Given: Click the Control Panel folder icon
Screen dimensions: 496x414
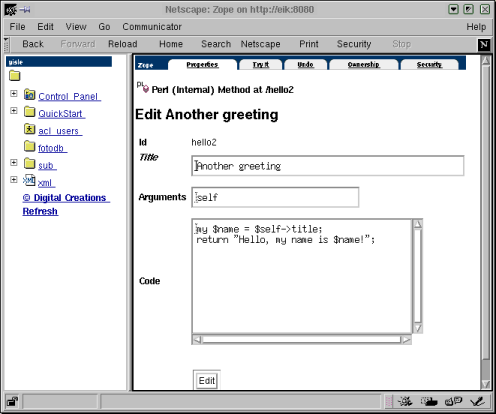Looking at the screenshot, I should pos(29,95).
